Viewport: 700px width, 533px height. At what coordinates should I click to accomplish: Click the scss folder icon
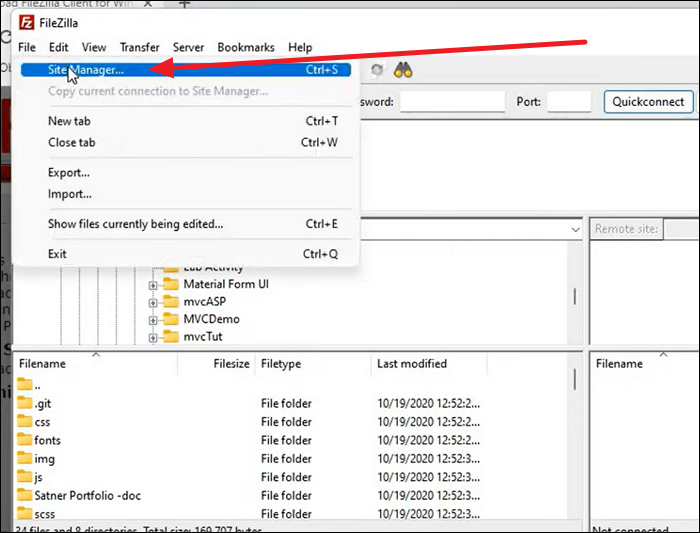[x=25, y=513]
